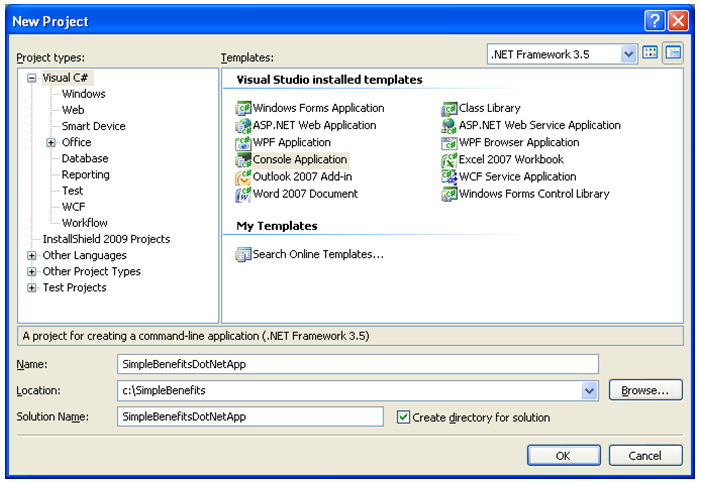Click the Excel 2007 Workbook template icon

tap(449, 160)
